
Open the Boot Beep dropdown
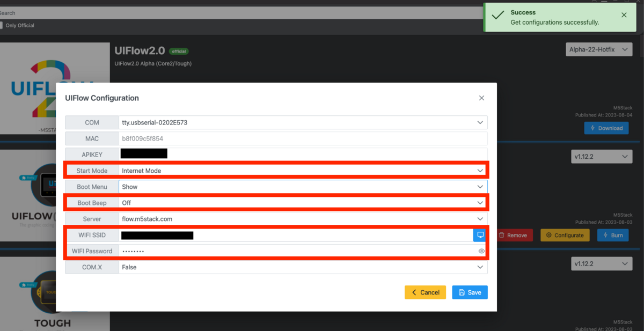303,203
